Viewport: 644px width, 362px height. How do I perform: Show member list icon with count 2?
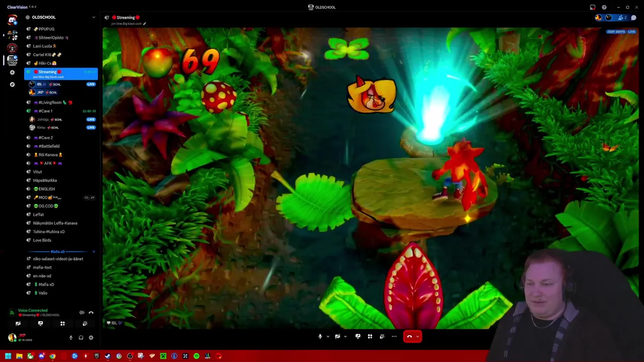(622, 18)
